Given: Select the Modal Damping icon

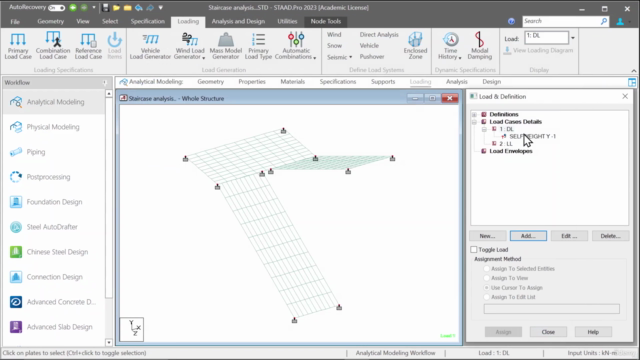Looking at the screenshot, I should 480,46.
